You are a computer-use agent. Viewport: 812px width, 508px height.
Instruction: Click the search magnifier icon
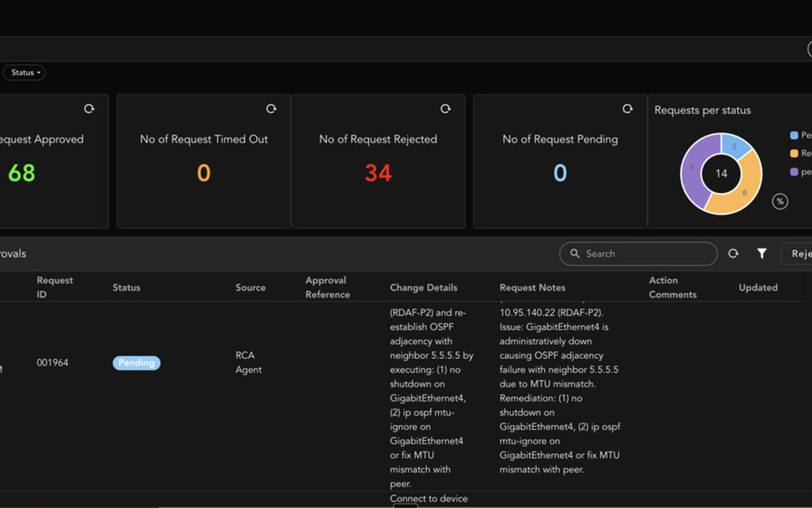[574, 253]
